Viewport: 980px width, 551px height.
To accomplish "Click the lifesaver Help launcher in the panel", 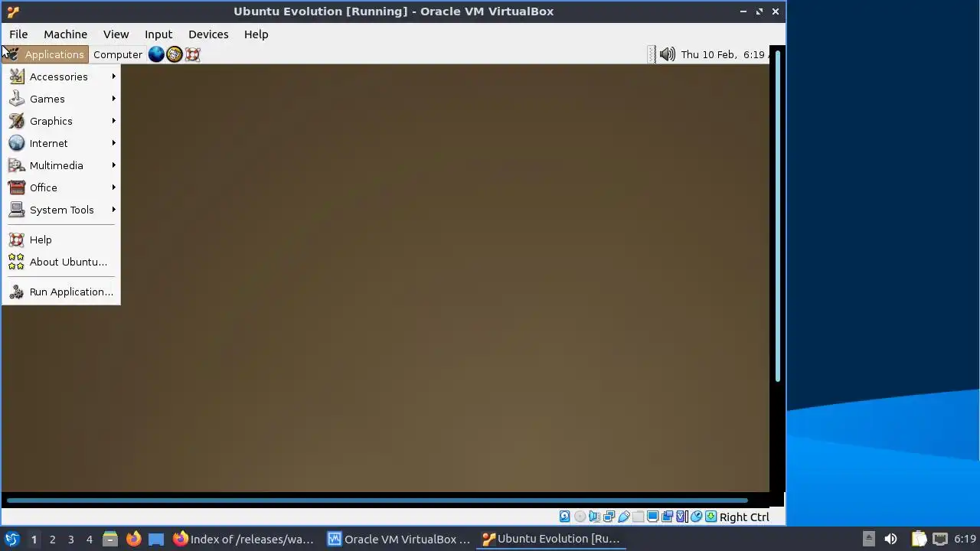I will coord(193,54).
